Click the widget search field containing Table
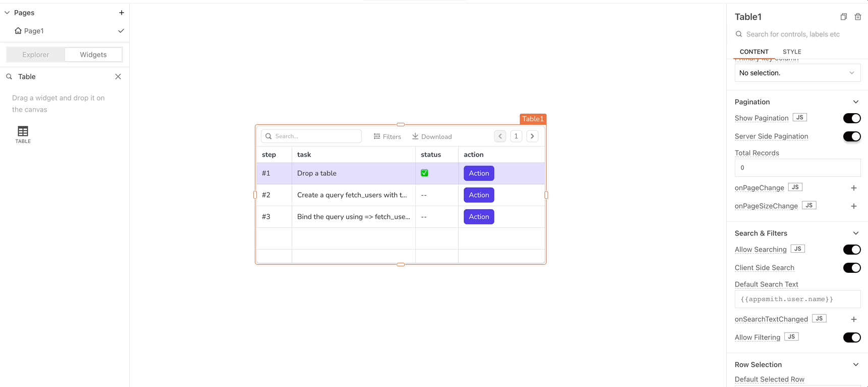The height and width of the screenshot is (387, 868). click(x=65, y=77)
